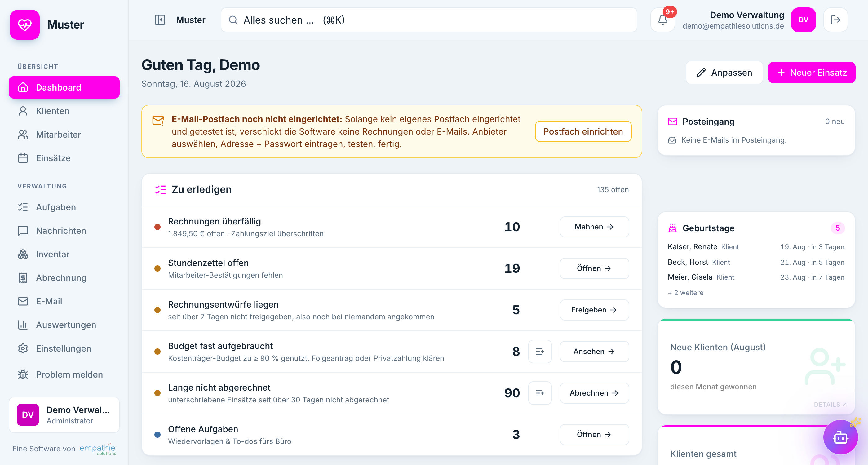Screen dimensions: 868x465
Task: Select Kaiser, Renate birthday entry
Action: (x=756, y=247)
